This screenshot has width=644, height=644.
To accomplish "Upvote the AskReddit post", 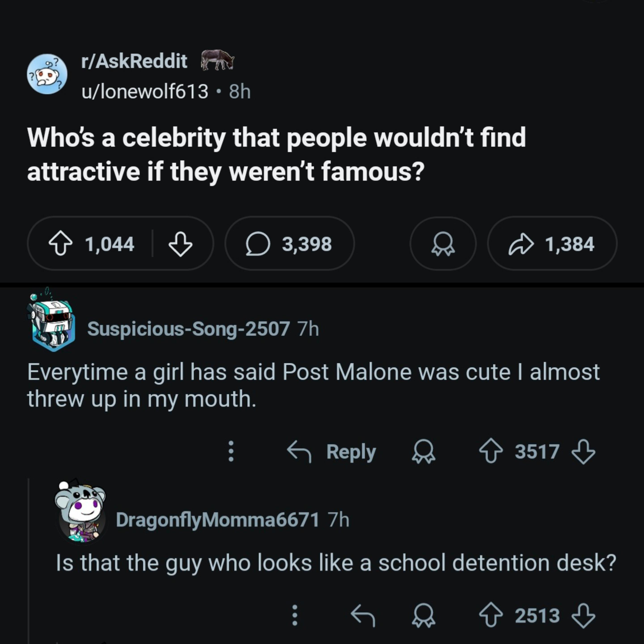I will (61, 244).
